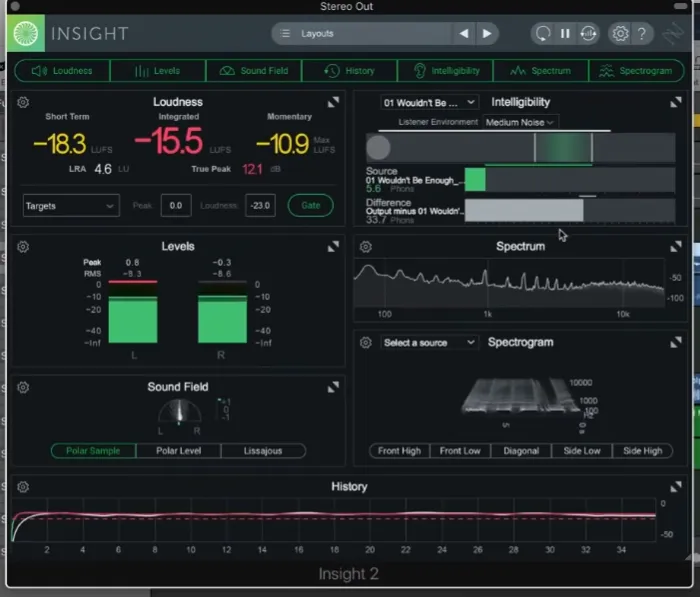Click the round intelligibility slider knob
This screenshot has width=700, height=597.
pyautogui.click(x=378, y=147)
